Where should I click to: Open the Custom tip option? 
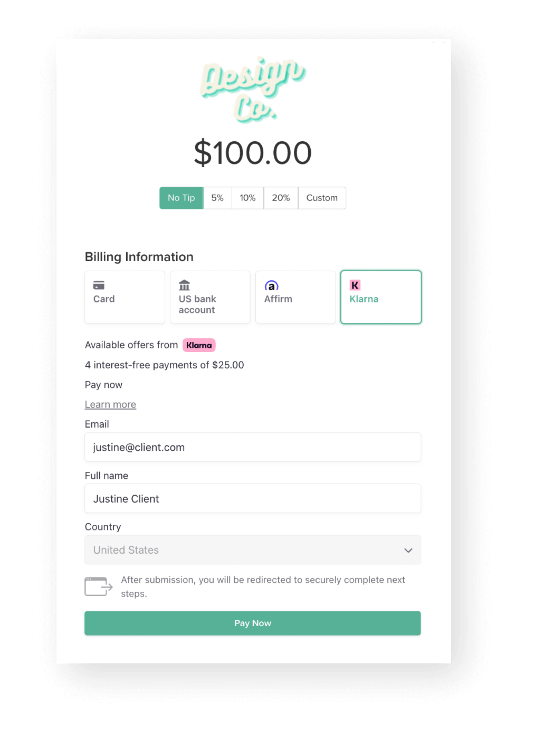coord(322,198)
